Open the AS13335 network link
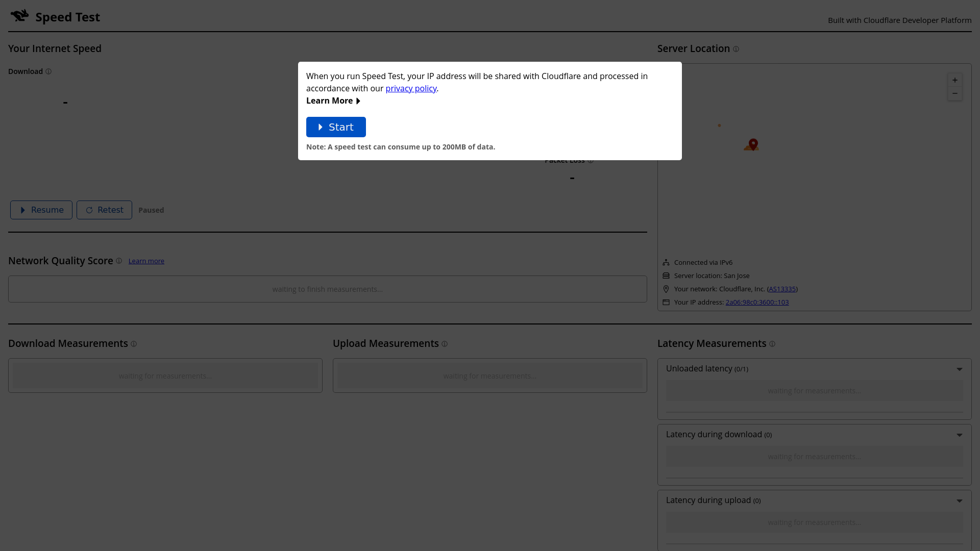The height and width of the screenshot is (551, 980). [x=782, y=289]
